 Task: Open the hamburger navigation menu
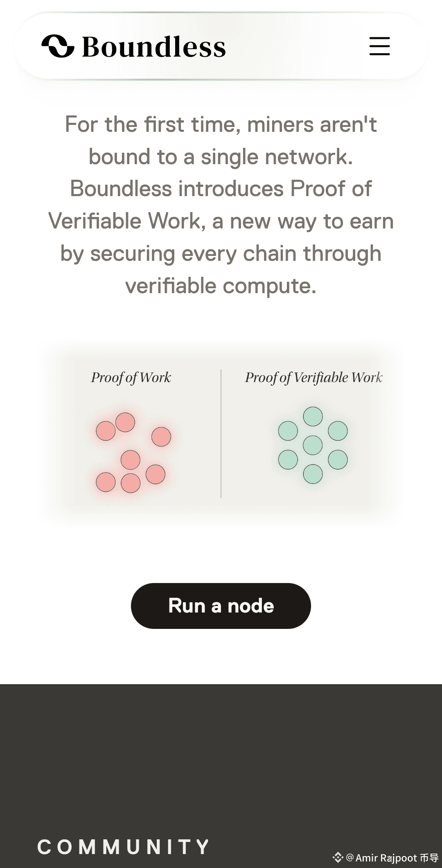[379, 46]
